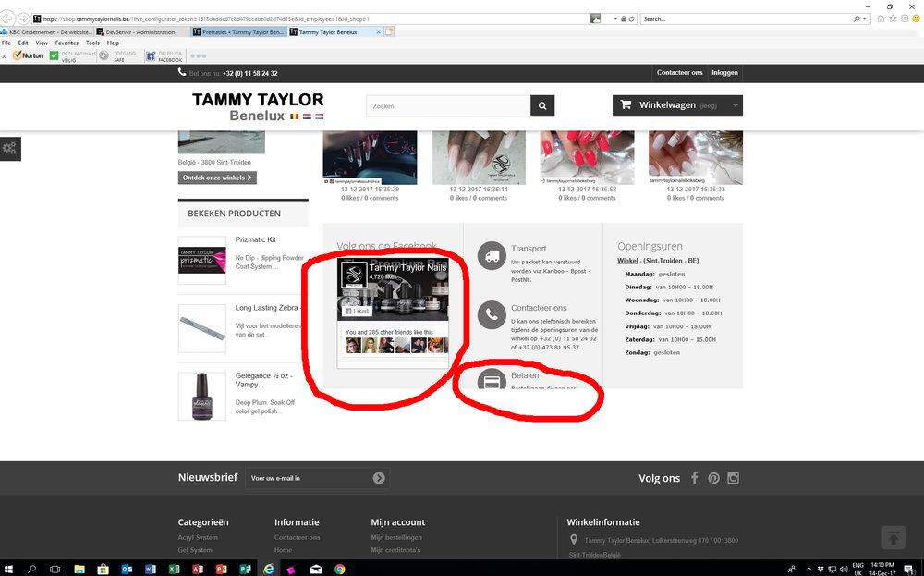Click the Pinterest icon beside Volg ons
Image resolution: width=924 pixels, height=576 pixels.
[713, 478]
